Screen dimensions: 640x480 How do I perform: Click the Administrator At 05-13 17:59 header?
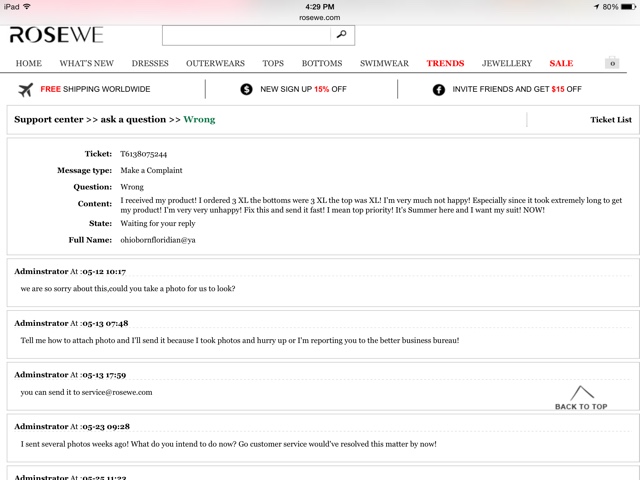tap(70, 375)
